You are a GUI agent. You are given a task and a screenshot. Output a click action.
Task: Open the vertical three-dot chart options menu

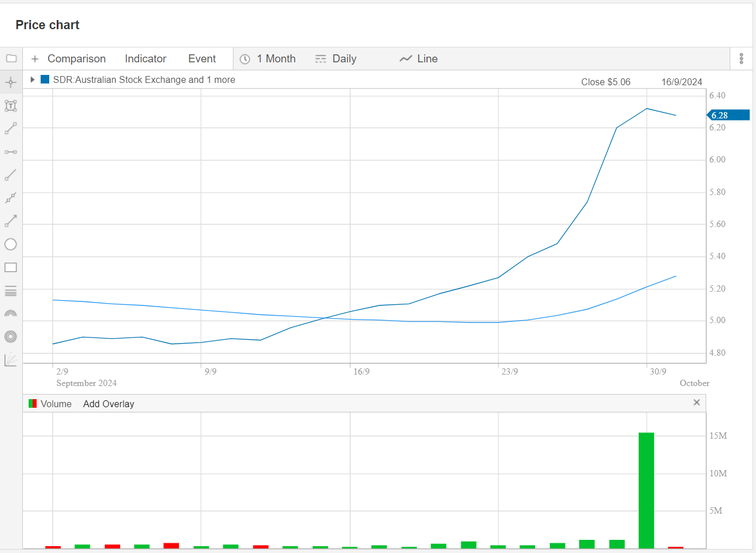[x=741, y=58]
